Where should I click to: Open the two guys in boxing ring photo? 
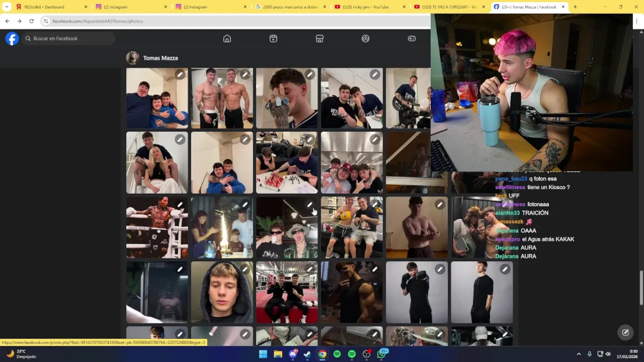[287, 292]
